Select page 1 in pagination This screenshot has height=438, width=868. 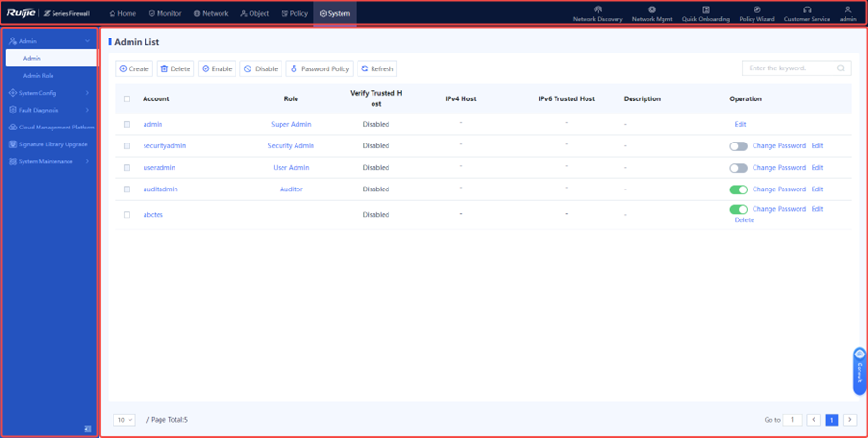pyautogui.click(x=831, y=420)
